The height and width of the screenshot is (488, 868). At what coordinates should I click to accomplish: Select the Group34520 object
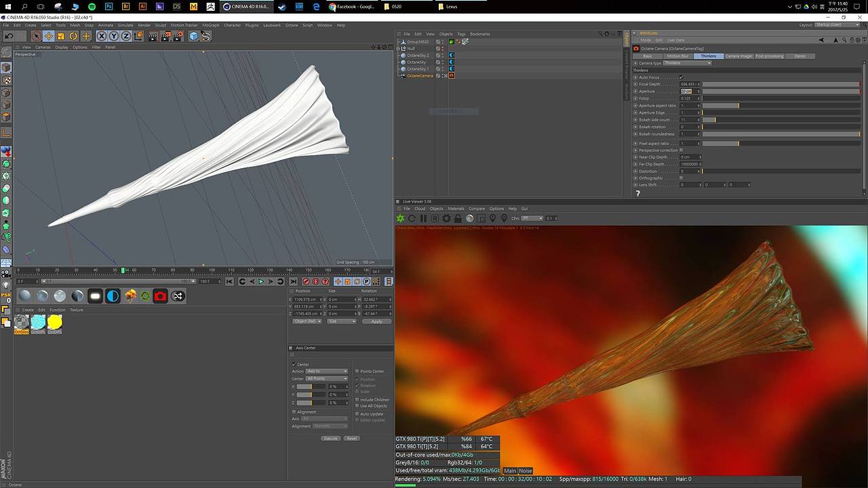[418, 42]
